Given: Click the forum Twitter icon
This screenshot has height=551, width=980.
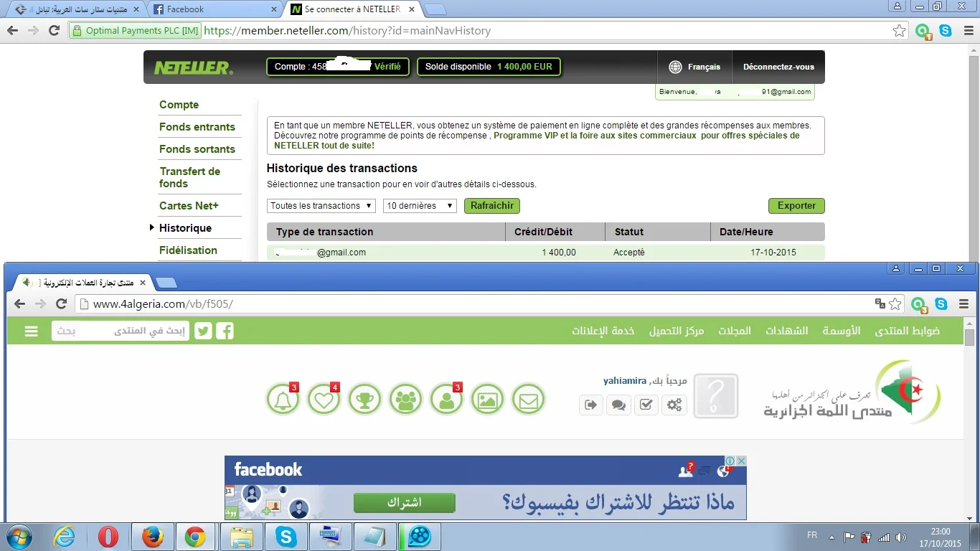Looking at the screenshot, I should (203, 331).
